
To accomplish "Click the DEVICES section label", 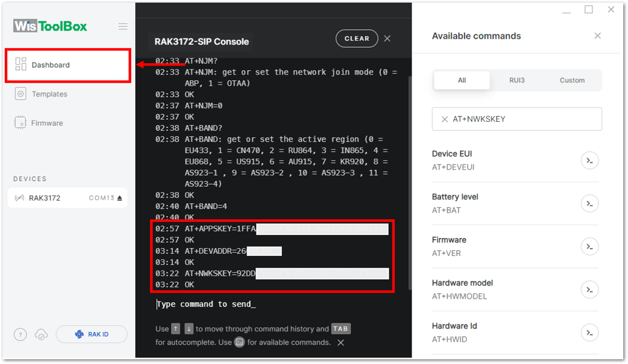I will click(30, 179).
